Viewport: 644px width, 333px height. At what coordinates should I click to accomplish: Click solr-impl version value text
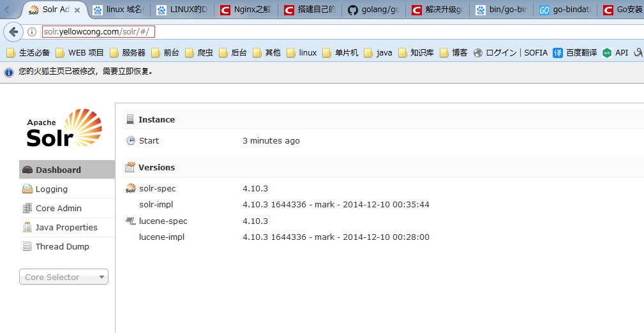(x=336, y=205)
